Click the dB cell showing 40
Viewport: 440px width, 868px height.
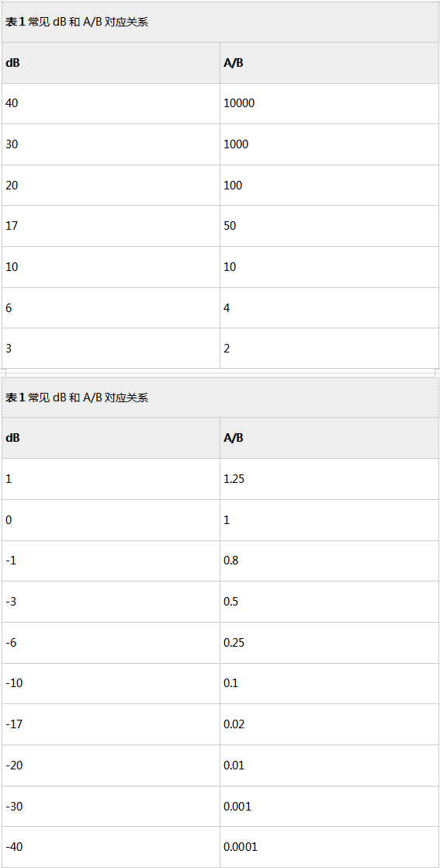click(111, 103)
